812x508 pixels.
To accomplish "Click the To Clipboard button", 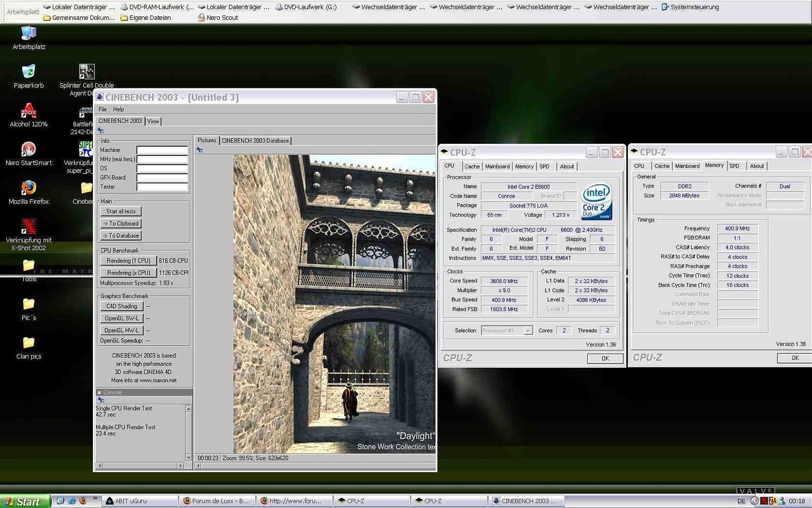I will (x=121, y=224).
